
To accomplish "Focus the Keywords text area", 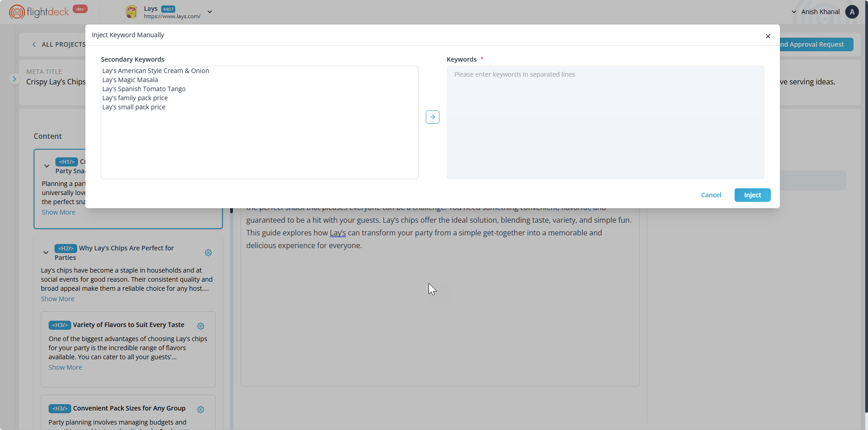I will coord(605,122).
